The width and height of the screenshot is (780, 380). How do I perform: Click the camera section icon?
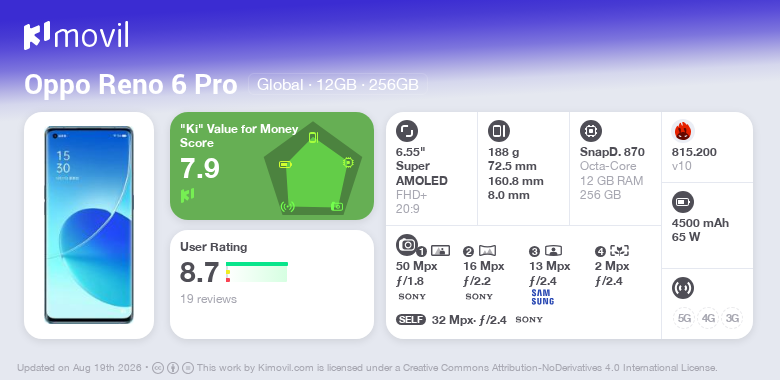pos(407,245)
